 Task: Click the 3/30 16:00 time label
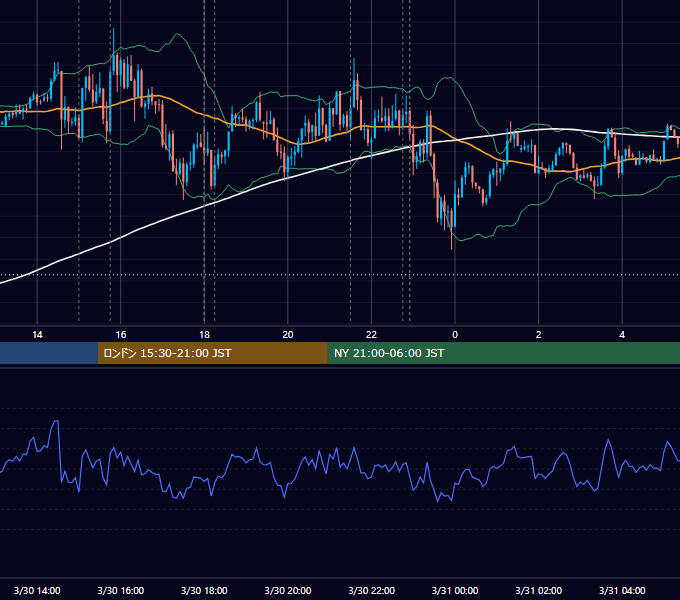pyautogui.click(x=121, y=590)
